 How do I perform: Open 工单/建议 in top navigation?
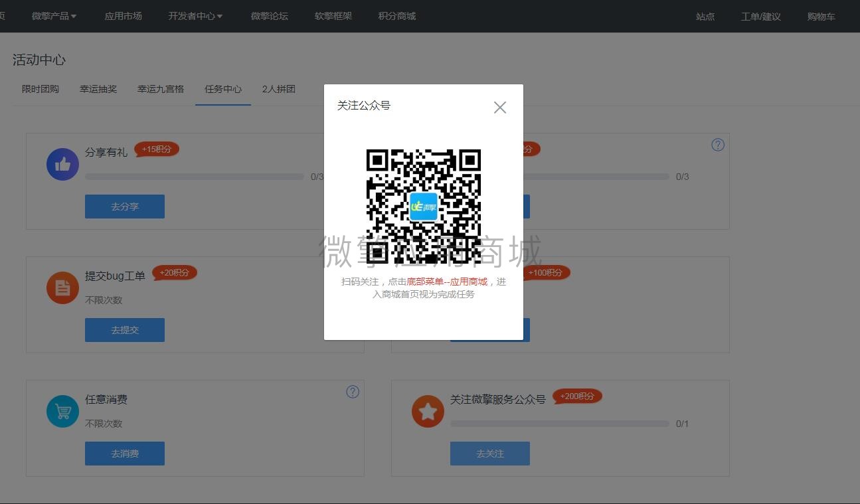coord(761,17)
